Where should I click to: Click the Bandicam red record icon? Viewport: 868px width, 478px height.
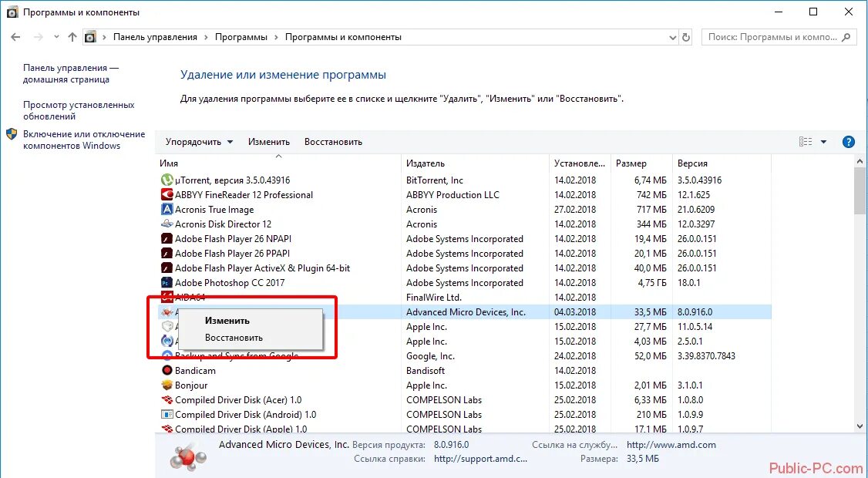[167, 371]
